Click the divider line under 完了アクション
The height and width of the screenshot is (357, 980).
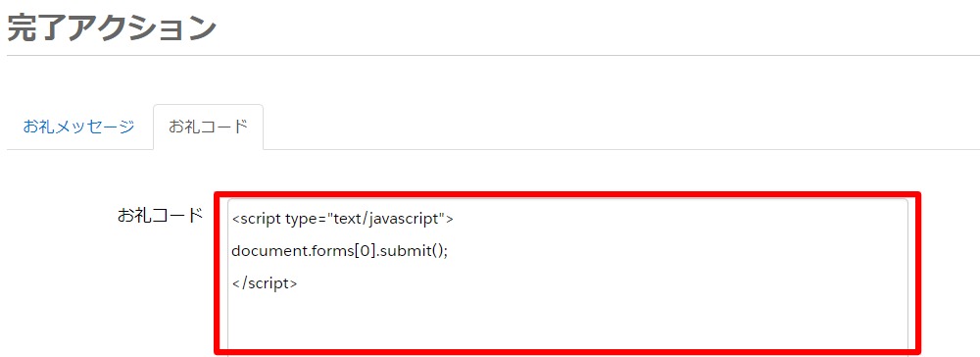(493, 56)
